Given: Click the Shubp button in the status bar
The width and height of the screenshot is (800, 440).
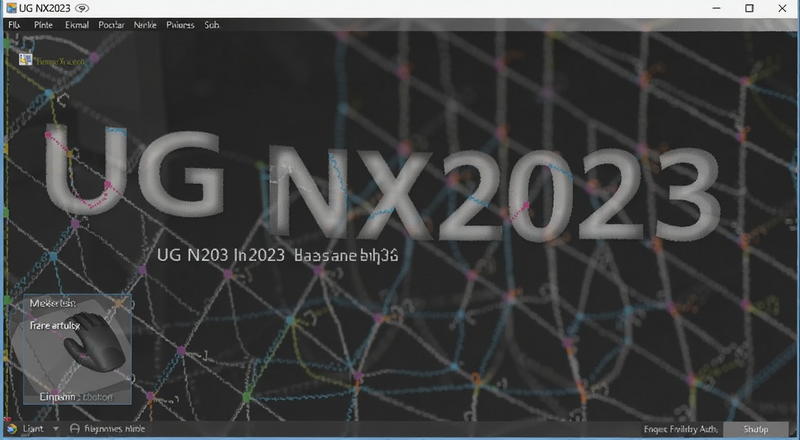Looking at the screenshot, I should 756,429.
